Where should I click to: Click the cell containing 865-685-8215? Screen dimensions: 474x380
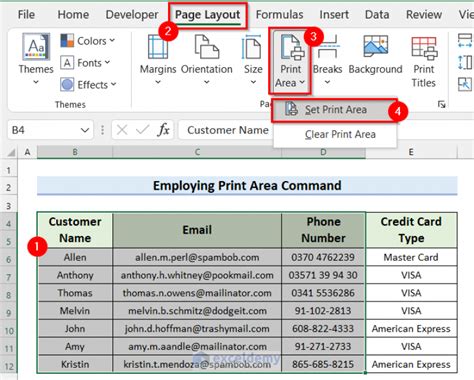[323, 364]
